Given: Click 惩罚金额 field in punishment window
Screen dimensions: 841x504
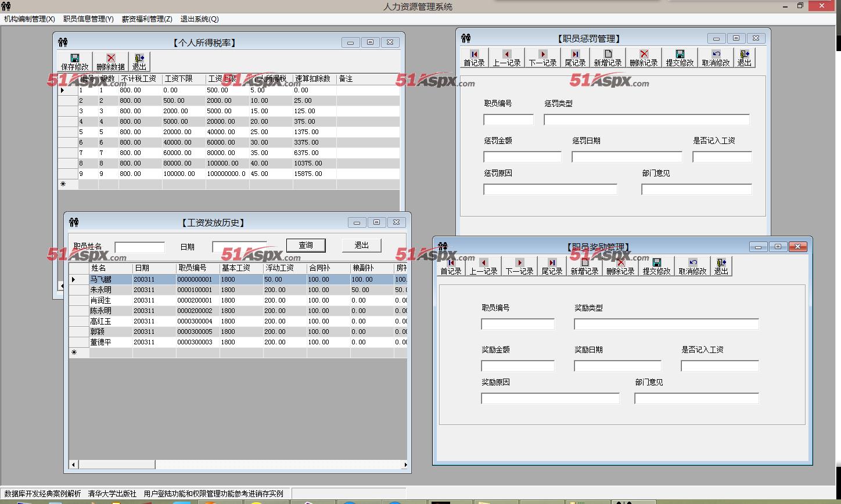Looking at the screenshot, I should click(523, 157).
